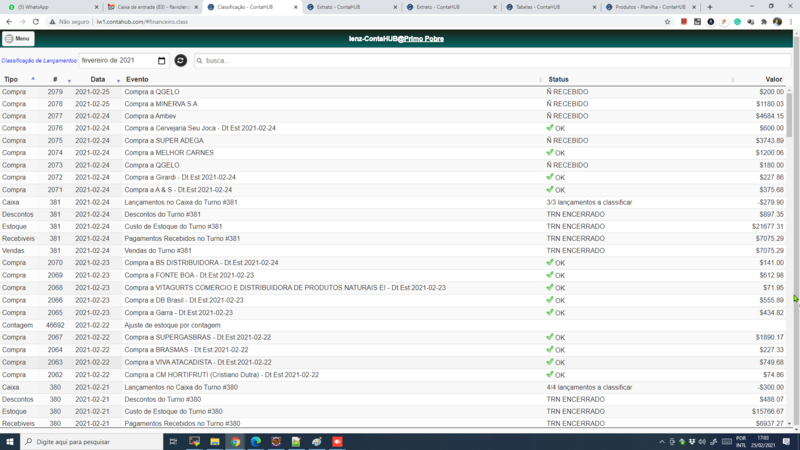
Task: Click Vendas do Turno #381 row
Action: (x=393, y=251)
